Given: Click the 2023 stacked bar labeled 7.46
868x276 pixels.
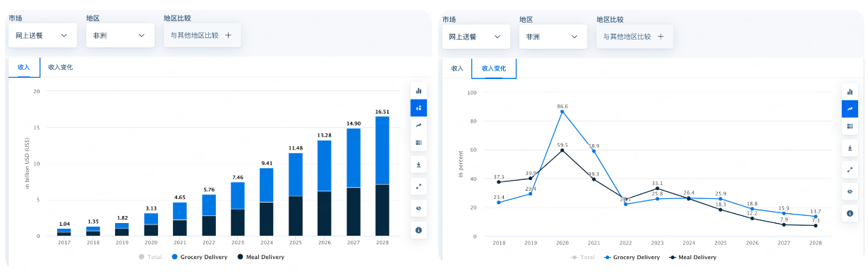Looking at the screenshot, I should [238, 209].
